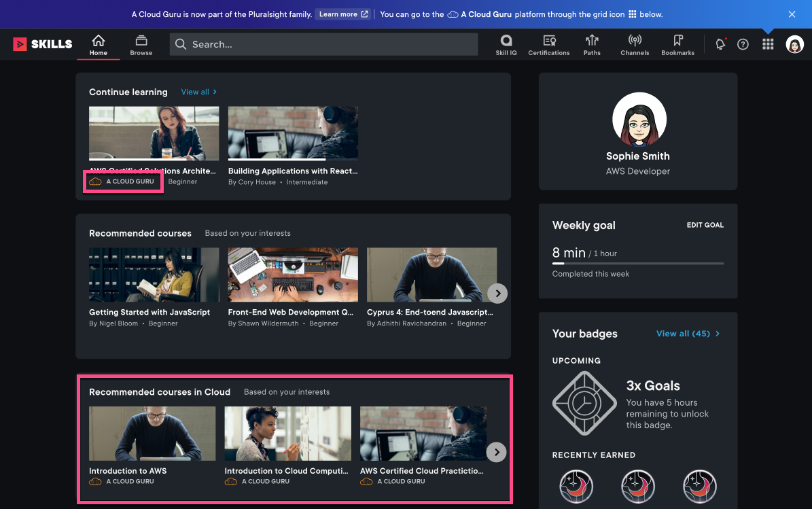
Task: Open the Browse menu
Action: pyautogui.click(x=141, y=45)
